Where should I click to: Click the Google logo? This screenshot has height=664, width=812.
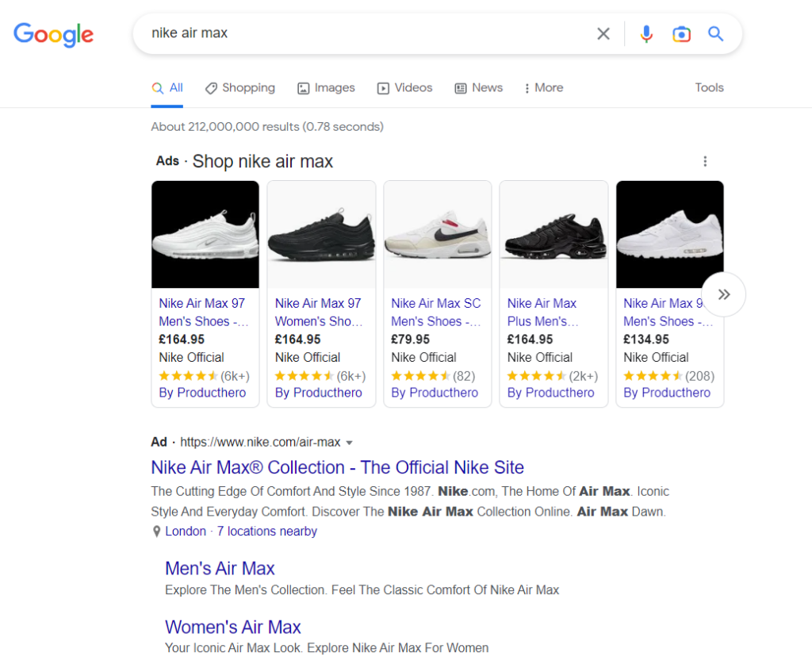pyautogui.click(x=53, y=34)
